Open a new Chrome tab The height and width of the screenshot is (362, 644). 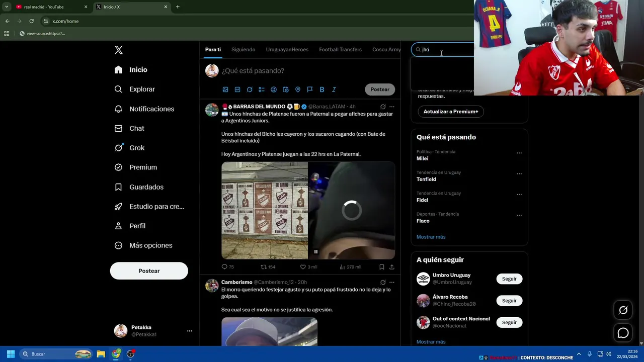coord(178,7)
